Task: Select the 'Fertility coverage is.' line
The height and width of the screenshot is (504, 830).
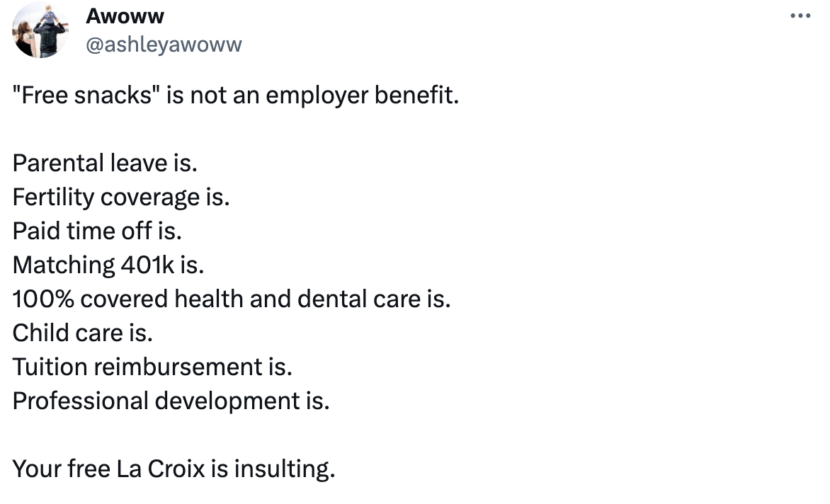Action: [x=120, y=197]
